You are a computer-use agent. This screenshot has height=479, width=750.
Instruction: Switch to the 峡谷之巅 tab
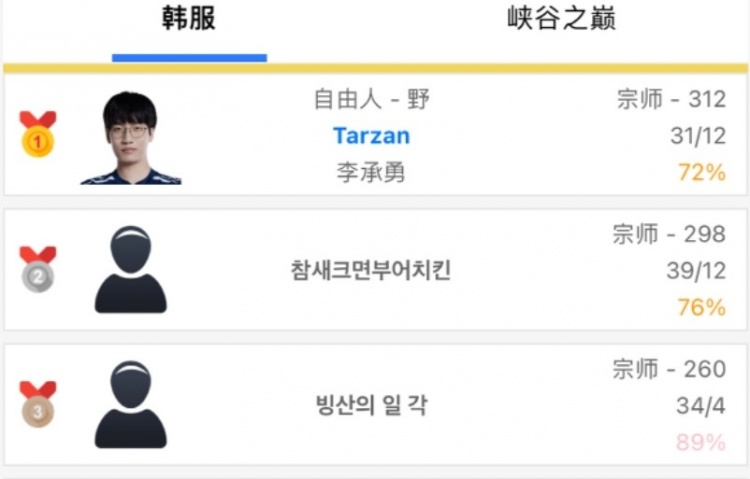pyautogui.click(x=562, y=18)
